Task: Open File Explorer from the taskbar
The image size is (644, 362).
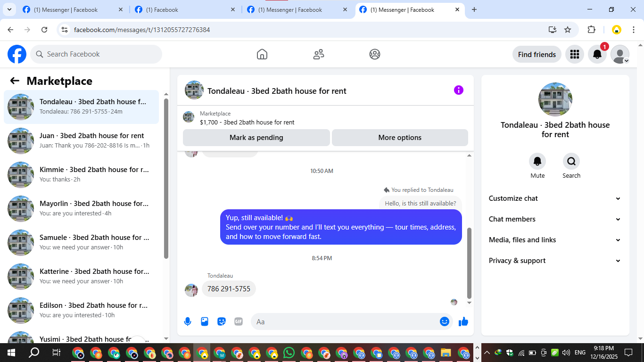Action: [446, 353]
